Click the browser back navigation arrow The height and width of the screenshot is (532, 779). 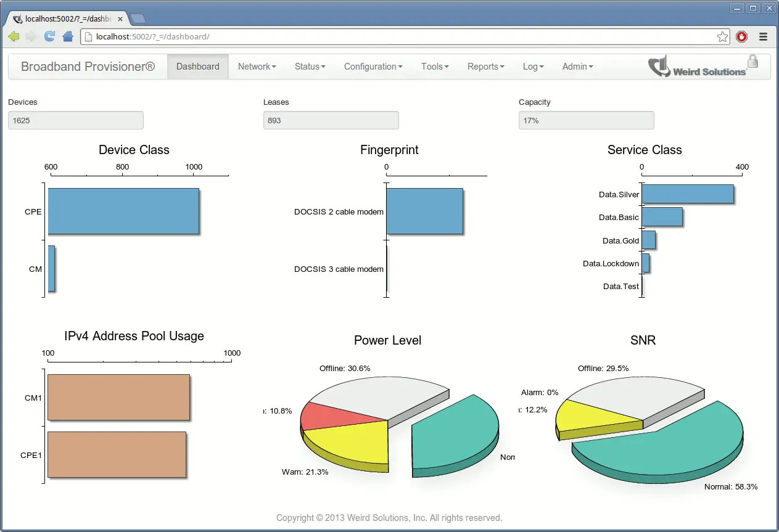[x=13, y=36]
